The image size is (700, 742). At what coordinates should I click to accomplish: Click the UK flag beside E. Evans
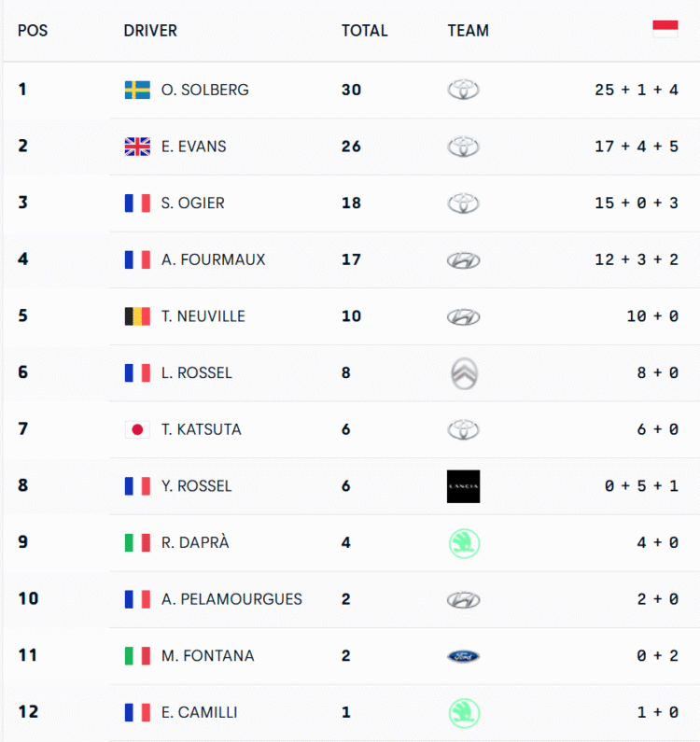click(x=137, y=147)
